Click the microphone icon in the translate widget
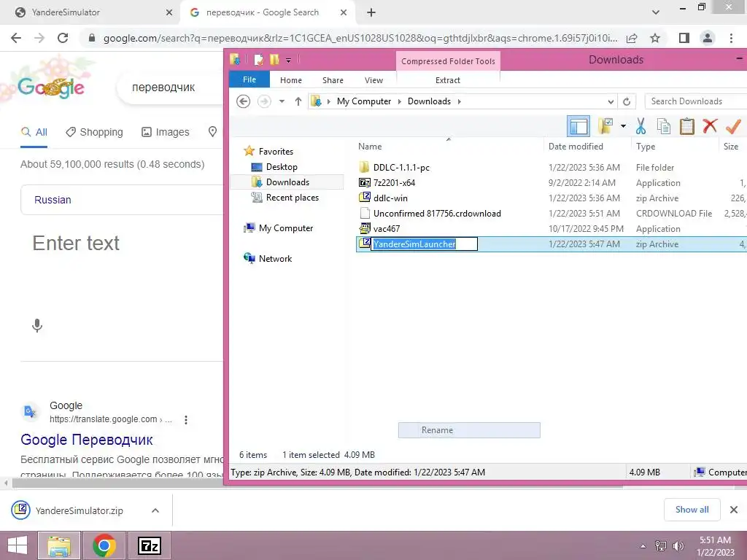747x560 pixels. pos(37,326)
